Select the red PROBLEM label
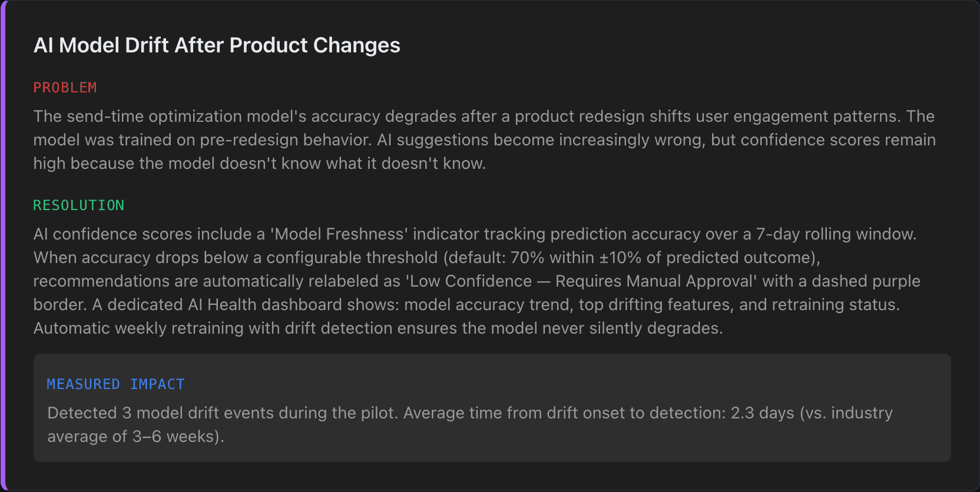 tap(65, 88)
